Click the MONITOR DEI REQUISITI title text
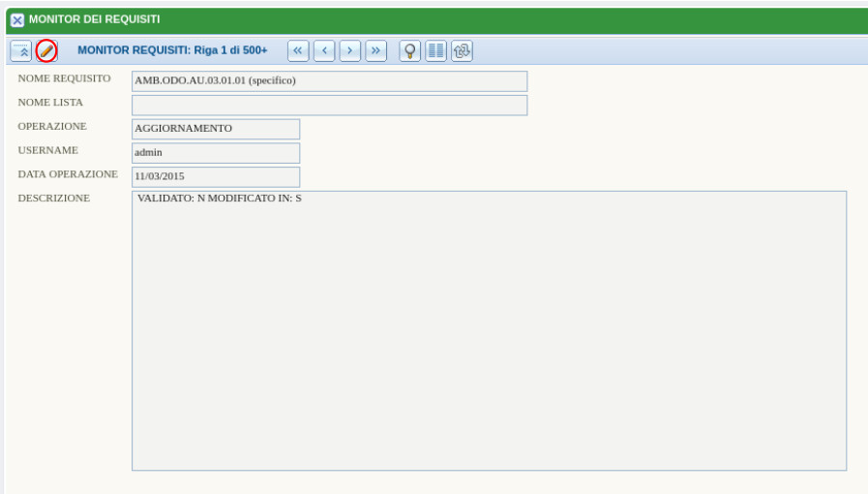 click(95, 20)
